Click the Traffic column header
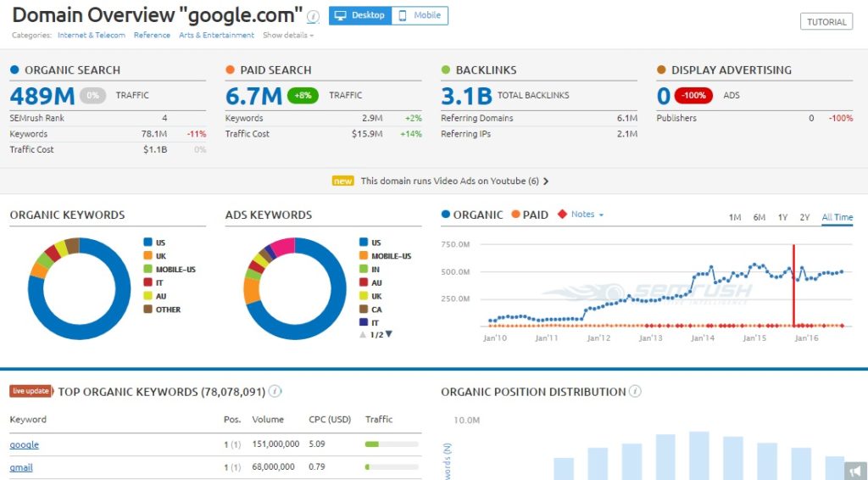The image size is (868, 480). tap(379, 419)
